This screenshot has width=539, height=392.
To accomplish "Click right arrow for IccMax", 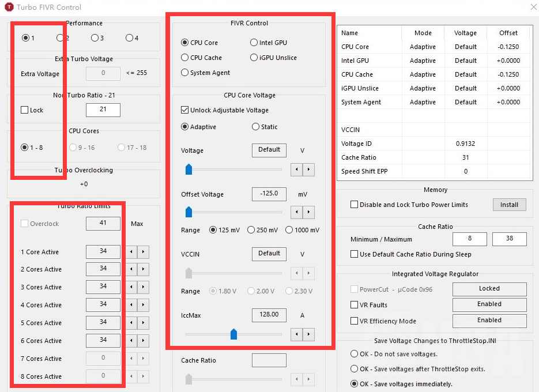I will pos(309,334).
